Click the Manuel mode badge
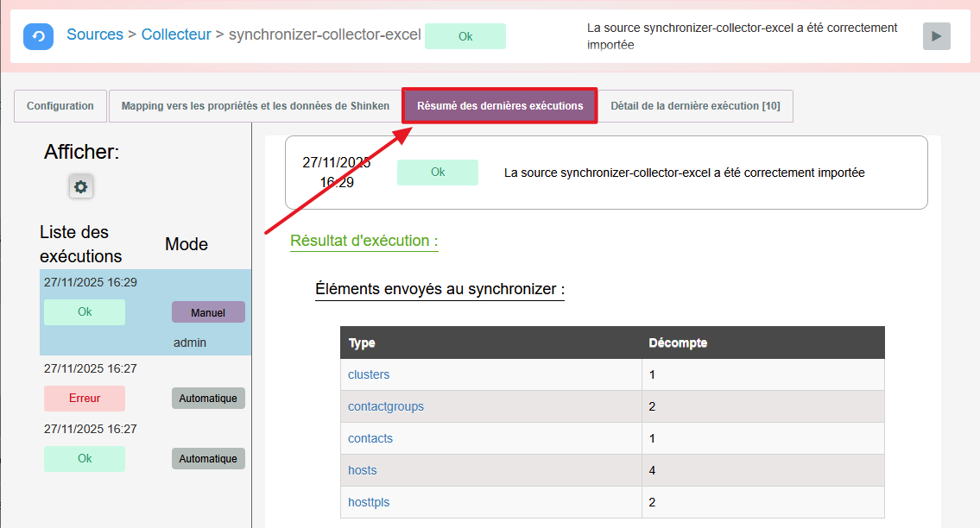Screen dimensions: 980x528 click(208, 312)
